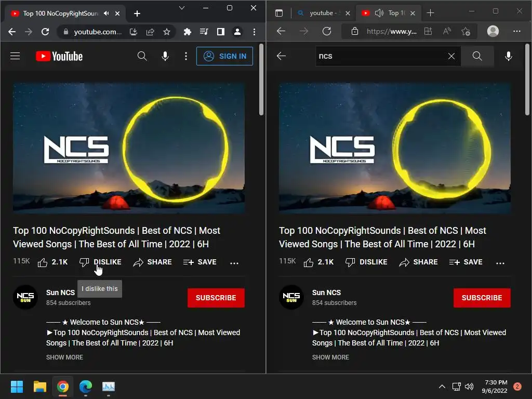Select Top 100 NoCopyRightSounds Chrome tab
The height and width of the screenshot is (399, 532).
tap(65, 14)
